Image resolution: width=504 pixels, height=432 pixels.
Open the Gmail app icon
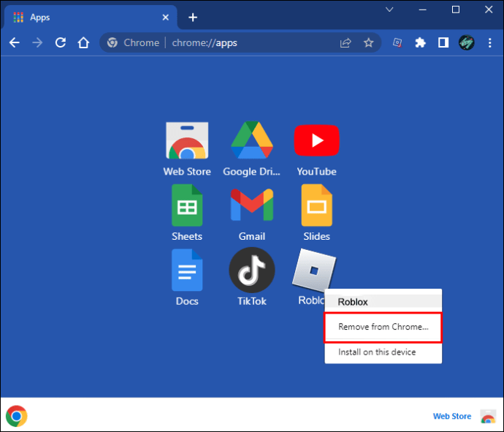click(251, 206)
